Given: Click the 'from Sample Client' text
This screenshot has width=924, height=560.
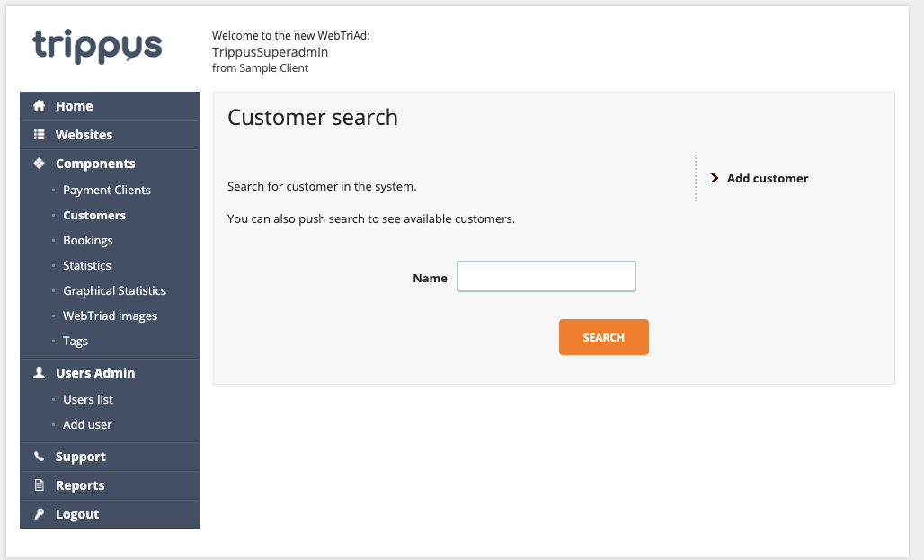Looking at the screenshot, I should [260, 67].
